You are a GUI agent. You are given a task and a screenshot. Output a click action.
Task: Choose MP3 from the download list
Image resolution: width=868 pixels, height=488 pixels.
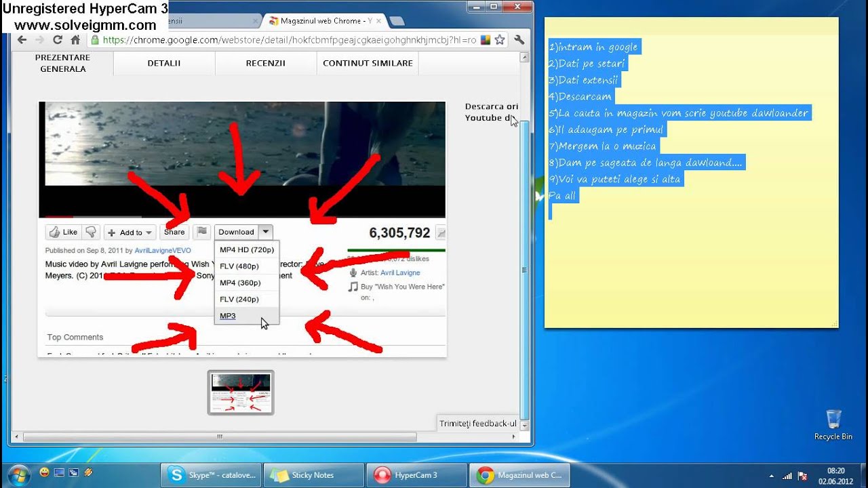coord(247,316)
